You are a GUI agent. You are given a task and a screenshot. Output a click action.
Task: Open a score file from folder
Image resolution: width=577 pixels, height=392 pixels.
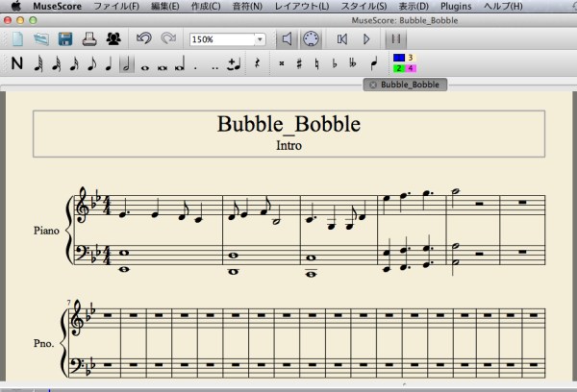coord(41,39)
